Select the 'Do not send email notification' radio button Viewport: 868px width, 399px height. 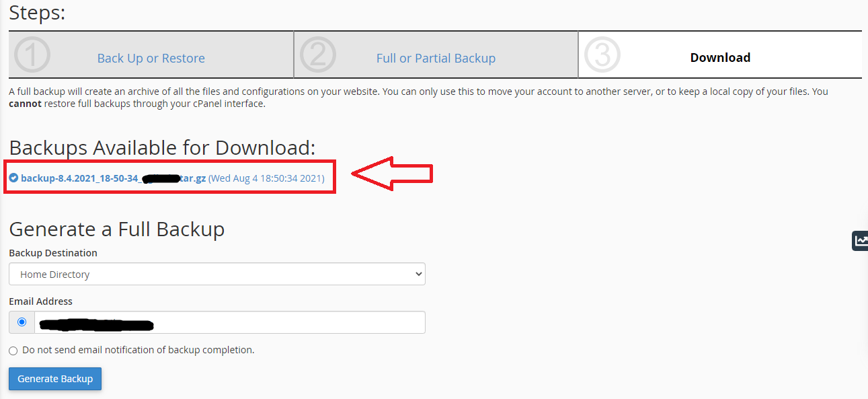(x=13, y=351)
